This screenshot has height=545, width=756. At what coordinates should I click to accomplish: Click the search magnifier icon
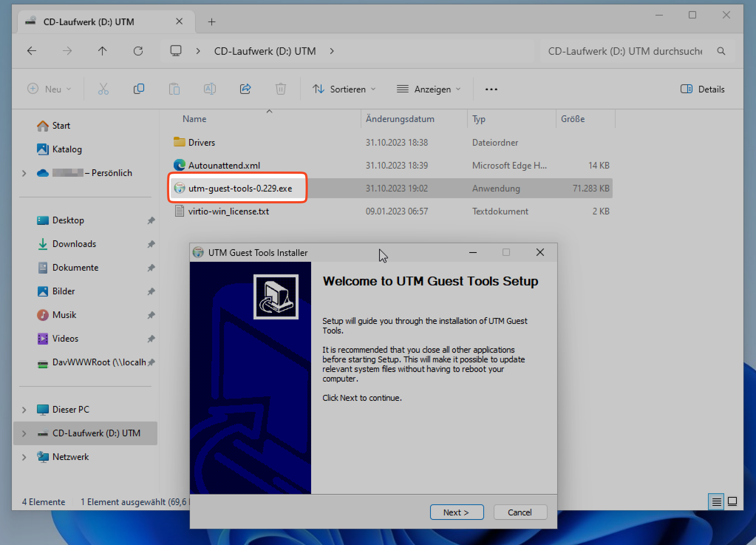click(721, 51)
